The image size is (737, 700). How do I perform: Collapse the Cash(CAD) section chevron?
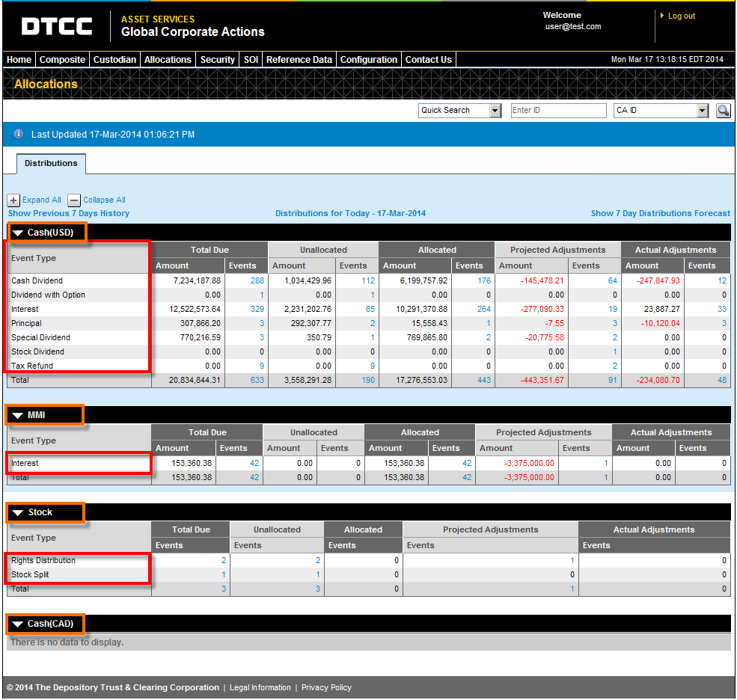pyautogui.click(x=17, y=623)
